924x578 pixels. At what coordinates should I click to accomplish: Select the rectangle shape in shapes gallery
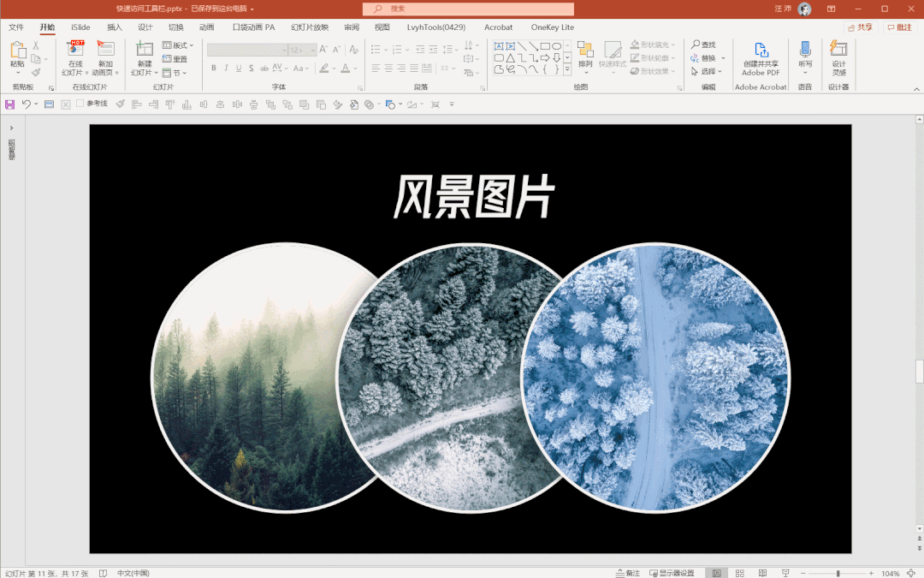[545, 46]
